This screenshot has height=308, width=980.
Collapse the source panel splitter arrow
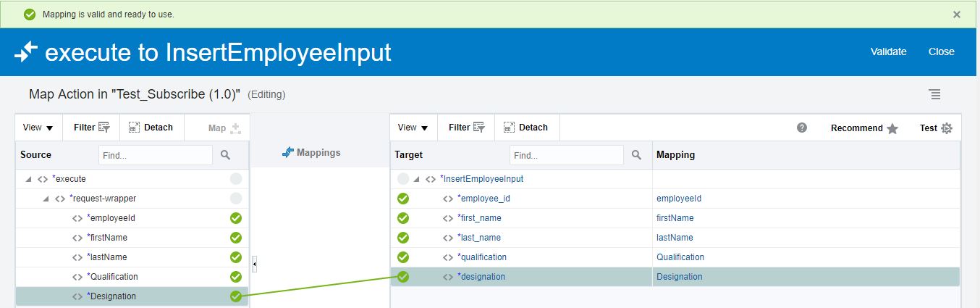tap(255, 265)
